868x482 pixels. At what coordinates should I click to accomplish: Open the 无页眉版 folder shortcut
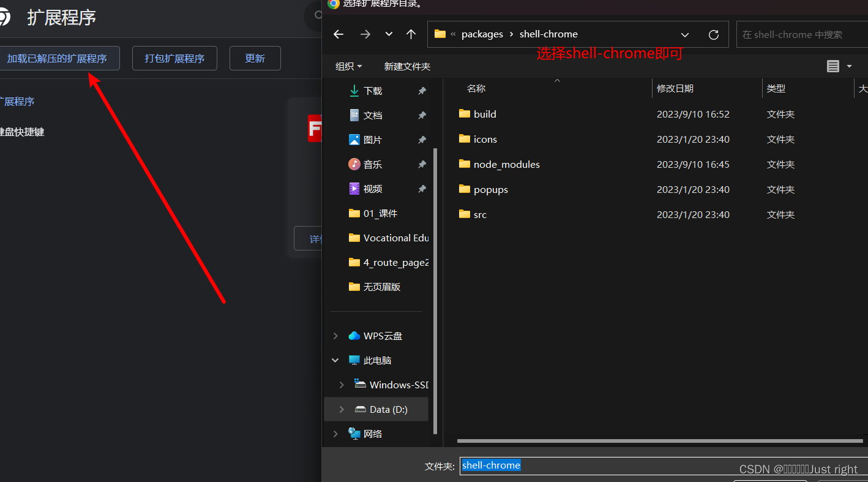click(x=375, y=287)
